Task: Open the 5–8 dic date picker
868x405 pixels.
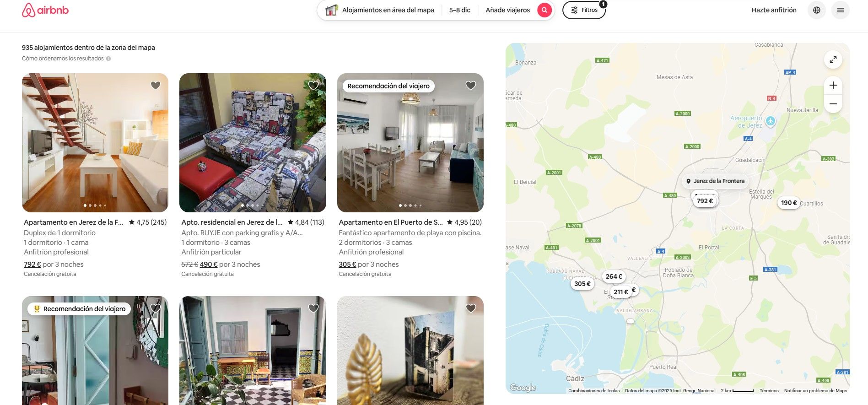Action: click(x=459, y=10)
